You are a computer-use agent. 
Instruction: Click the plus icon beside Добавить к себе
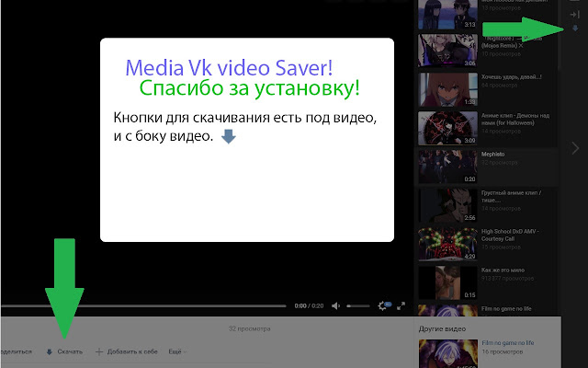coord(99,351)
